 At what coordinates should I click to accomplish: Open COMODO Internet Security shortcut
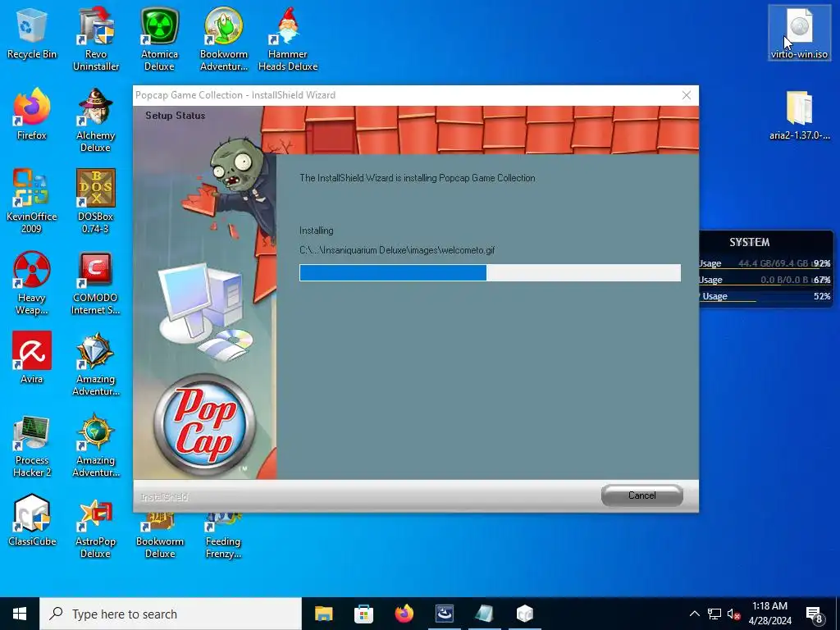(x=95, y=283)
